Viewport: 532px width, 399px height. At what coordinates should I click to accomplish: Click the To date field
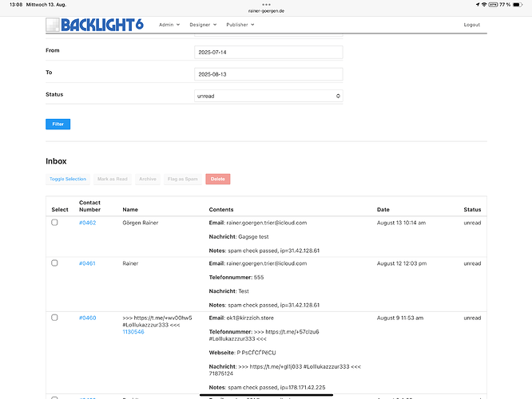[x=268, y=74]
